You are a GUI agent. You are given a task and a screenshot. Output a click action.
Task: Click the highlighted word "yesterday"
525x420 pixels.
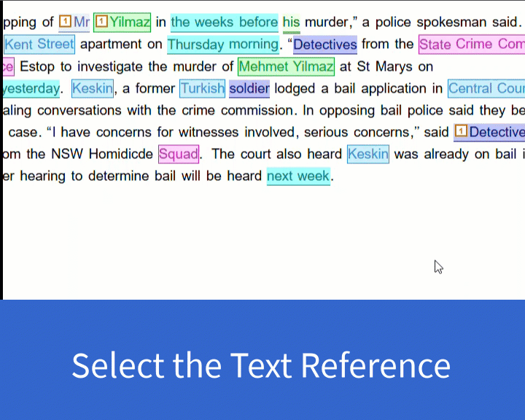pyautogui.click(x=31, y=89)
